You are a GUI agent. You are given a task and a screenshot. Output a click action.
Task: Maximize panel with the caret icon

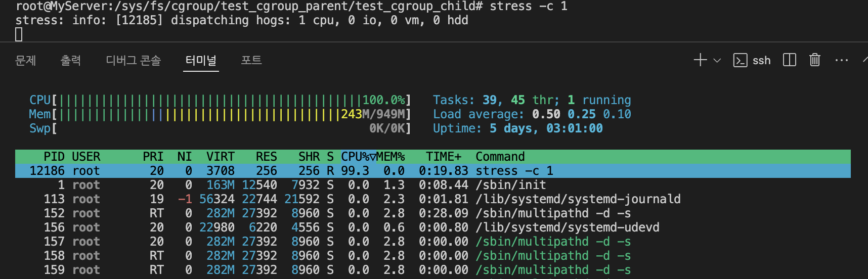(x=865, y=60)
